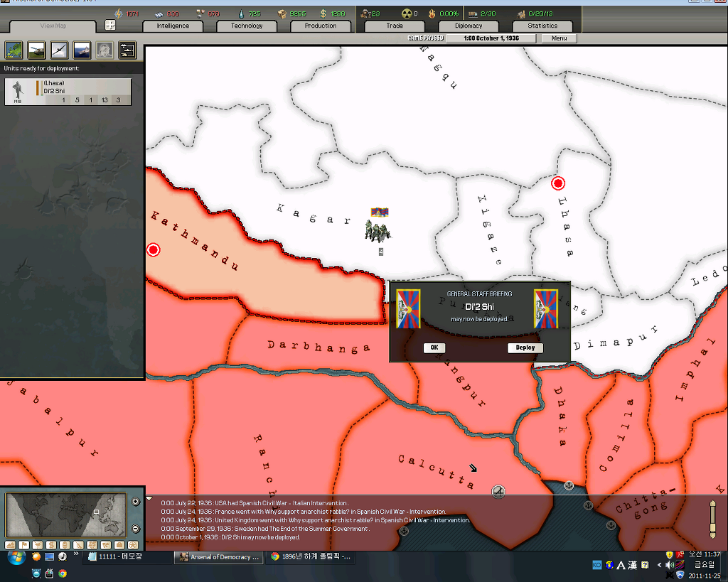Click the left Tibet flag in briefing

[x=409, y=309]
